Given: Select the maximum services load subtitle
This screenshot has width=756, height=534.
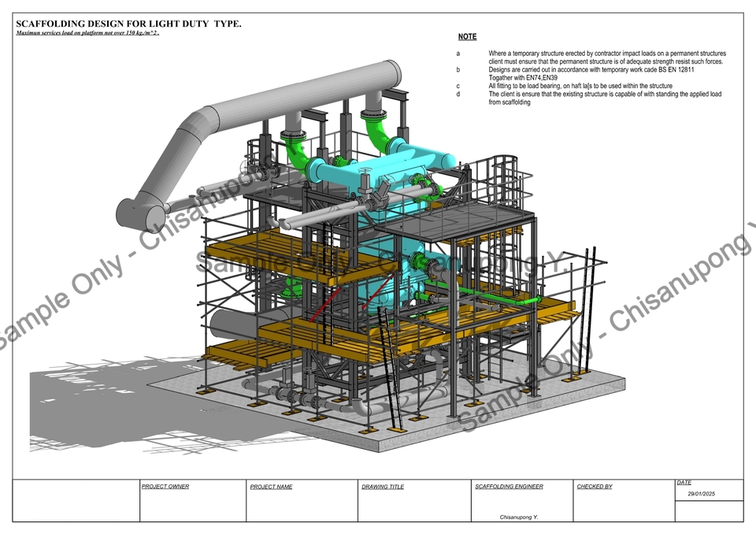Looking at the screenshot, I should pos(88,34).
